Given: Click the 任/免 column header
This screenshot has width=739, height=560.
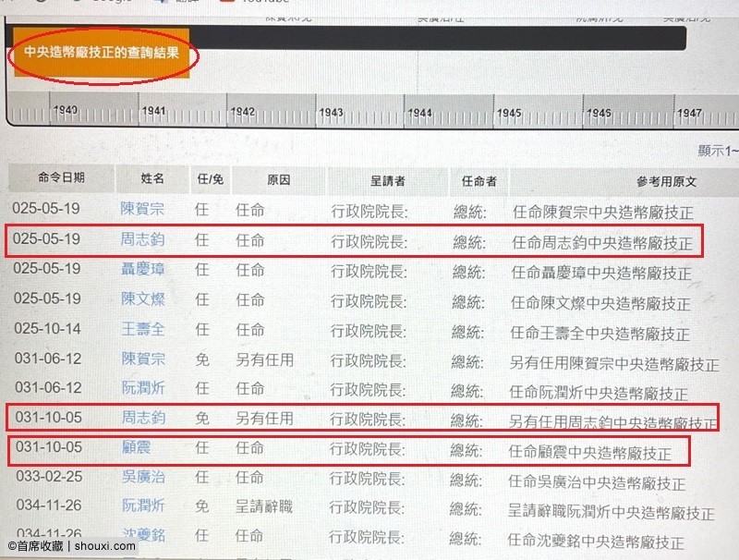Looking at the screenshot, I should (210, 178).
